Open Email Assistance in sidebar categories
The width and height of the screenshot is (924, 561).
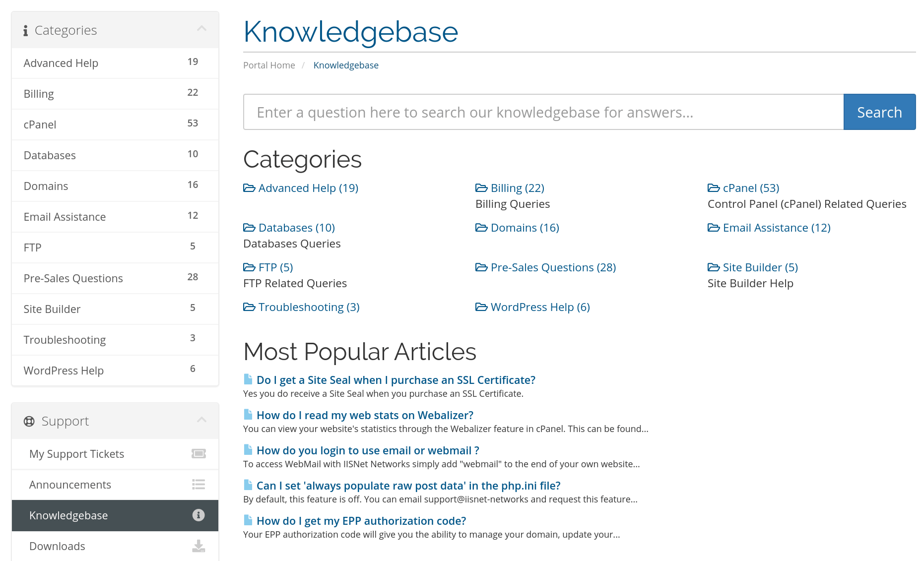[115, 217]
